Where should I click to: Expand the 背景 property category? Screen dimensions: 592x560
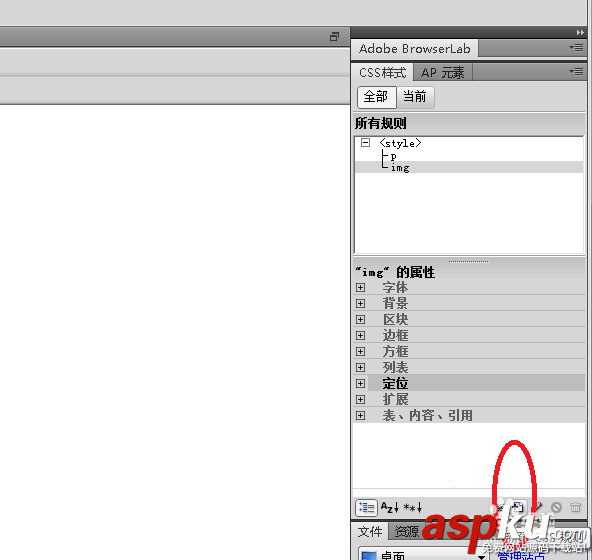pos(361,304)
